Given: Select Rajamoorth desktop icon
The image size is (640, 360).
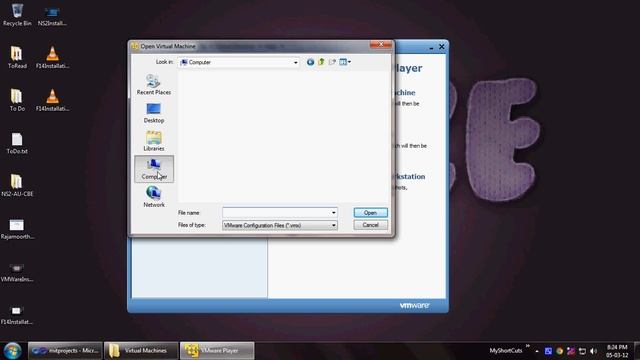Looking at the screenshot, I should [x=17, y=229].
